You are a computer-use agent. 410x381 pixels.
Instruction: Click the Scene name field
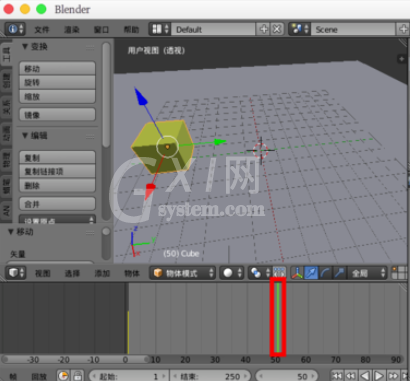coord(353,29)
